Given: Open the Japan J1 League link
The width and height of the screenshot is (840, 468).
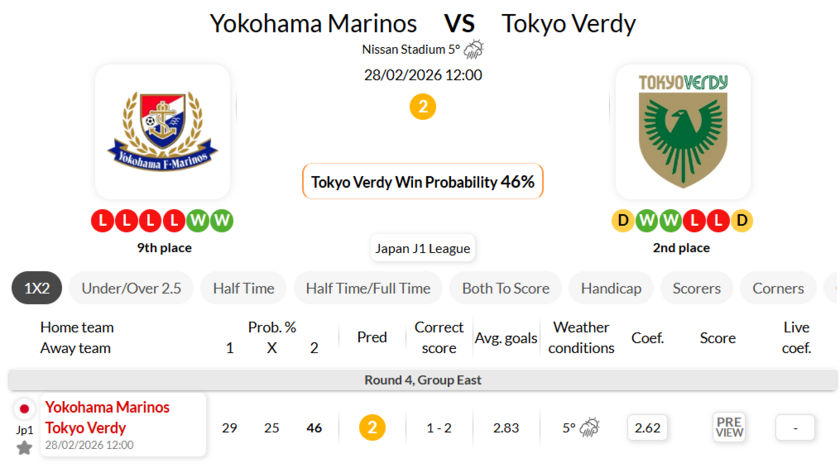Looking at the screenshot, I should pyautogui.click(x=422, y=248).
